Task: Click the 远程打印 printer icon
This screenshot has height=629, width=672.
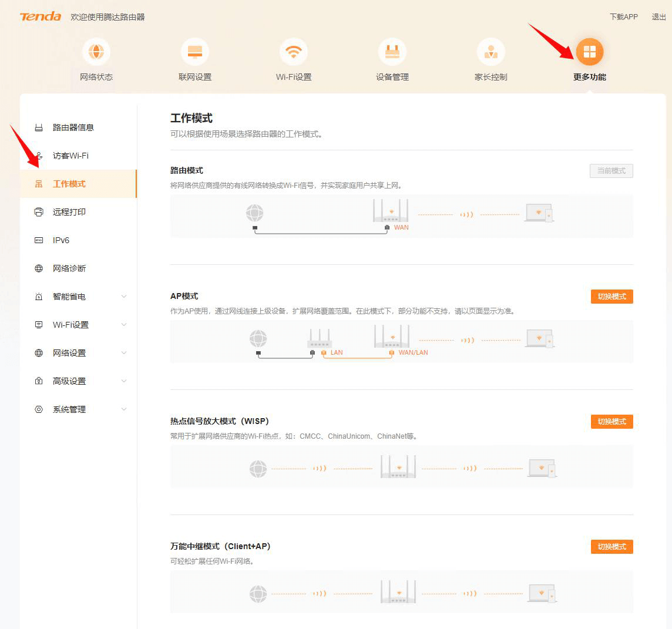Action: (x=39, y=212)
